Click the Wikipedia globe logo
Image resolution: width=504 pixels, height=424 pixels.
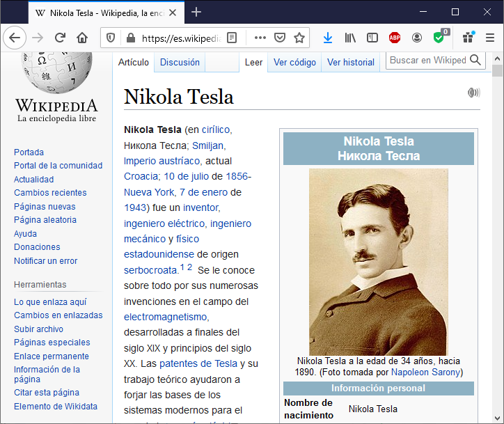[x=56, y=72]
